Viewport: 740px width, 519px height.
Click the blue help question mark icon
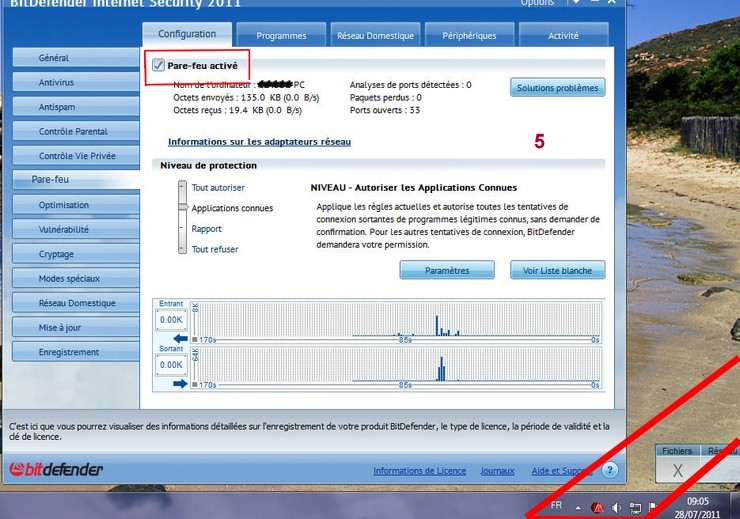point(610,470)
